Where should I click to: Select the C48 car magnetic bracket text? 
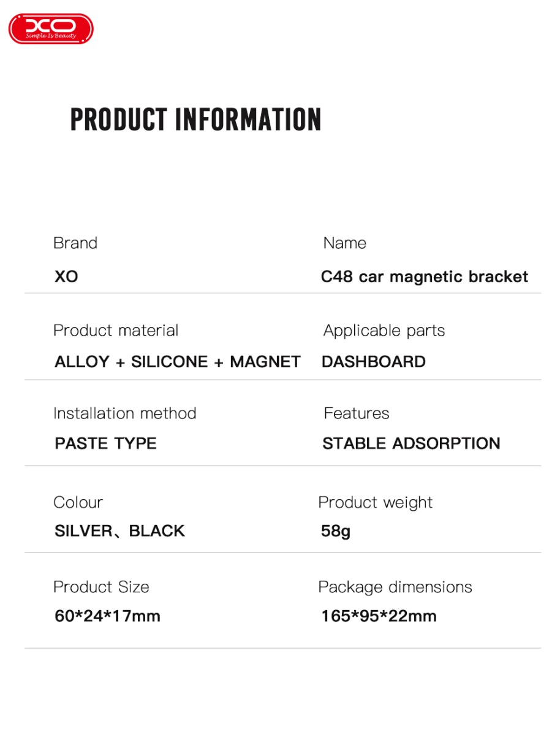point(424,277)
